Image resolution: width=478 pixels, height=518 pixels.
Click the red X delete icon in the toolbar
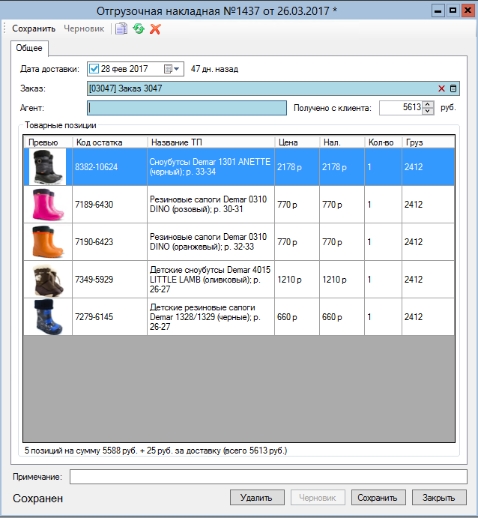pos(155,29)
